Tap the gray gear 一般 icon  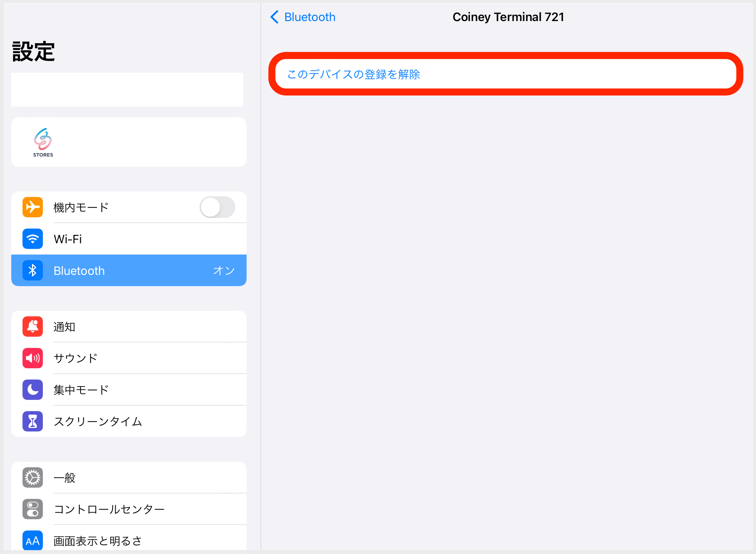tap(33, 477)
